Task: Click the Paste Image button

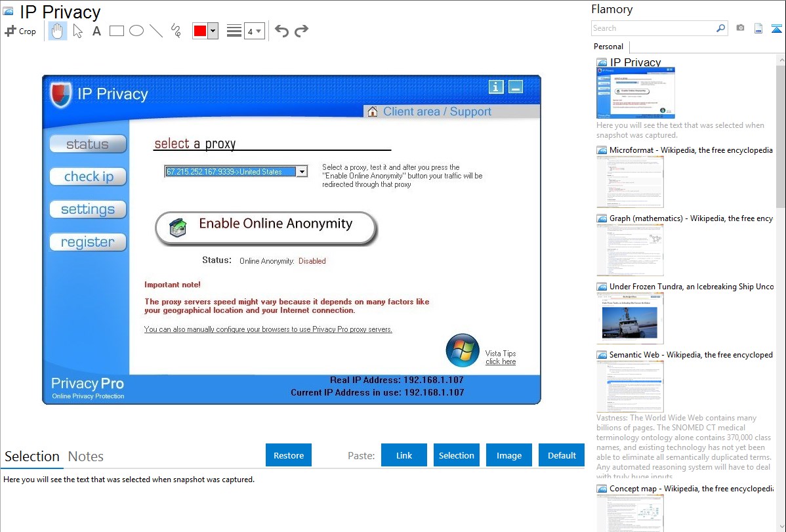Action: tap(508, 455)
